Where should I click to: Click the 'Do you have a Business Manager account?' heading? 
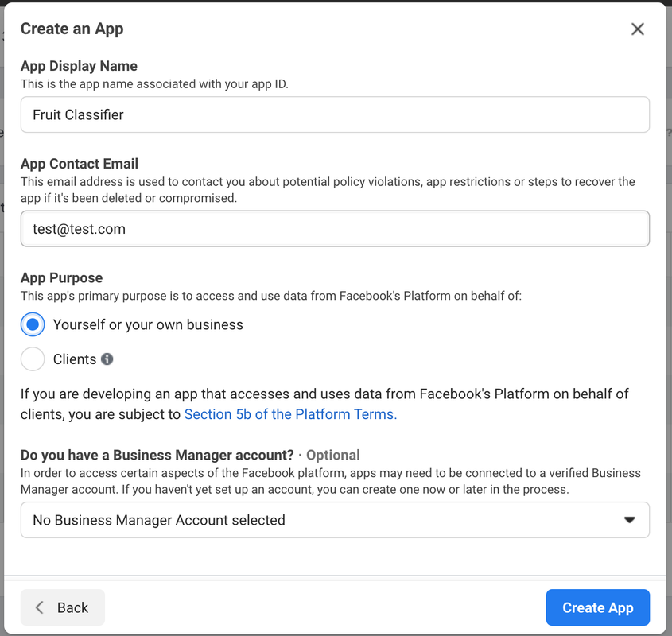coord(157,455)
